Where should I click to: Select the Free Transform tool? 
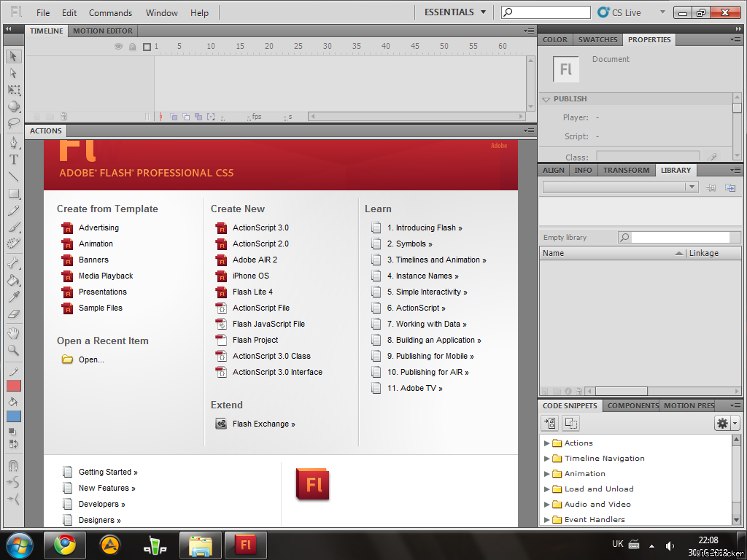click(13, 90)
